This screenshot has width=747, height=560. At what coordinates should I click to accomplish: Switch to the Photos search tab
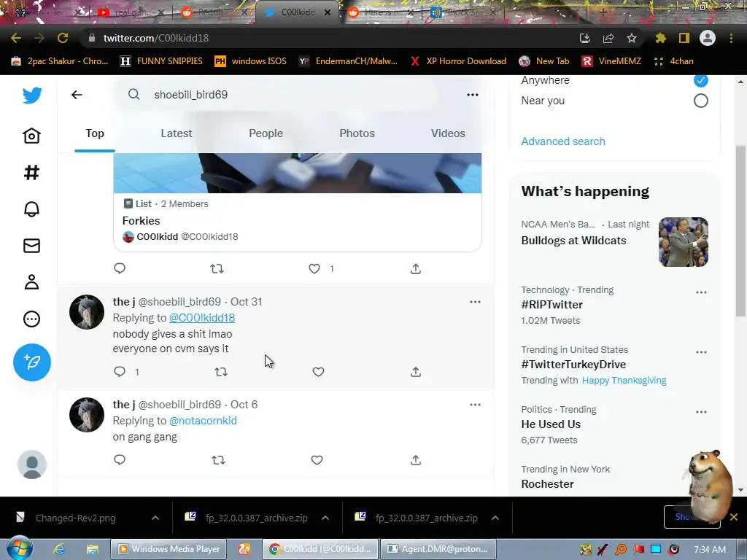click(357, 133)
